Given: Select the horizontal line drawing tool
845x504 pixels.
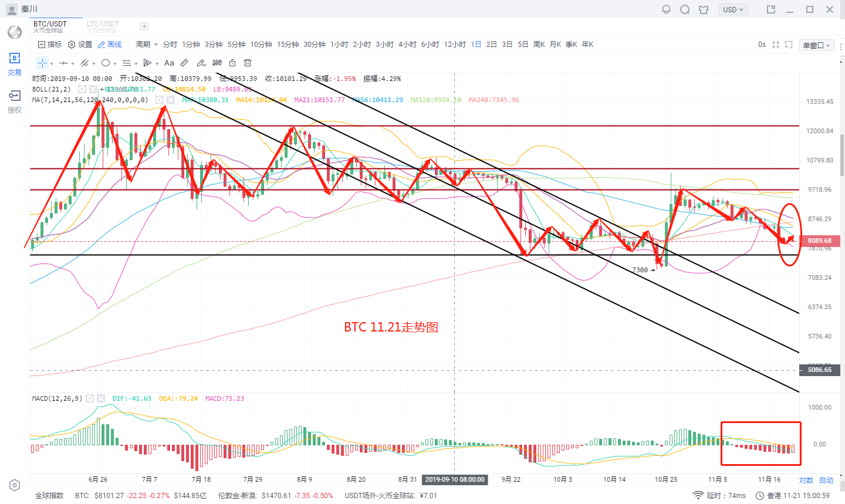Looking at the screenshot, I should click(x=63, y=63).
